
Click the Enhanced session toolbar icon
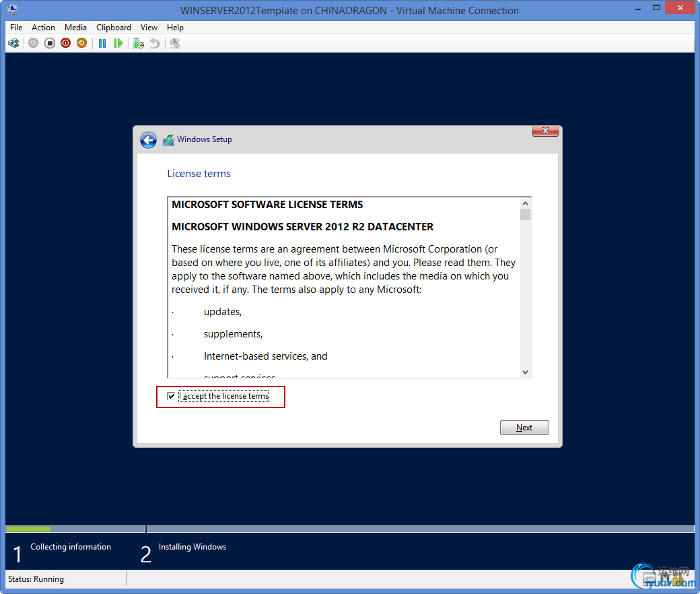[x=175, y=43]
